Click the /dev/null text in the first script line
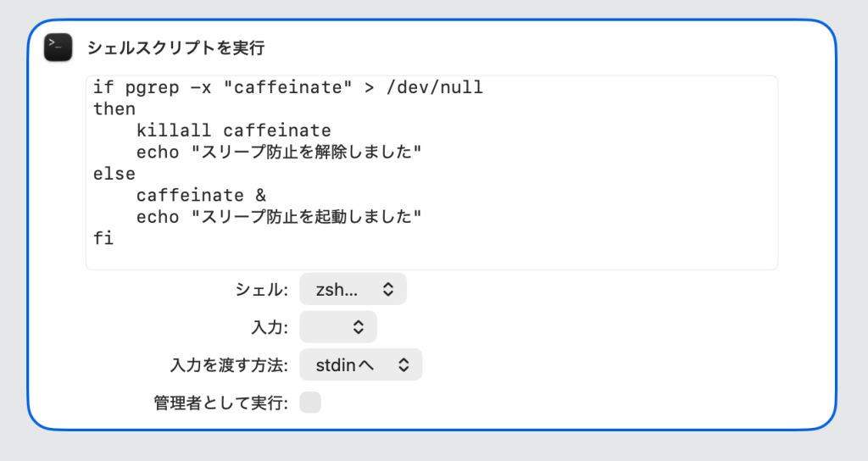The image size is (868, 461). (x=435, y=87)
